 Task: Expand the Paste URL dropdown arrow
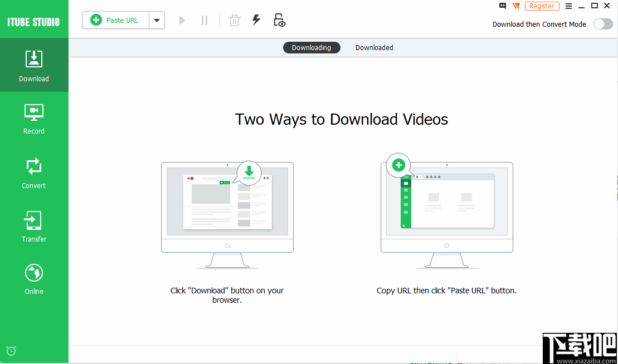(157, 20)
